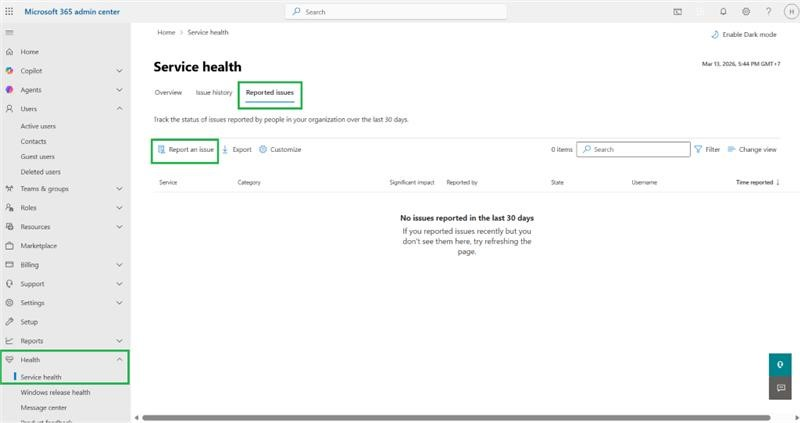
Task: Expand the Billing menu chevron
Action: pyautogui.click(x=119, y=265)
